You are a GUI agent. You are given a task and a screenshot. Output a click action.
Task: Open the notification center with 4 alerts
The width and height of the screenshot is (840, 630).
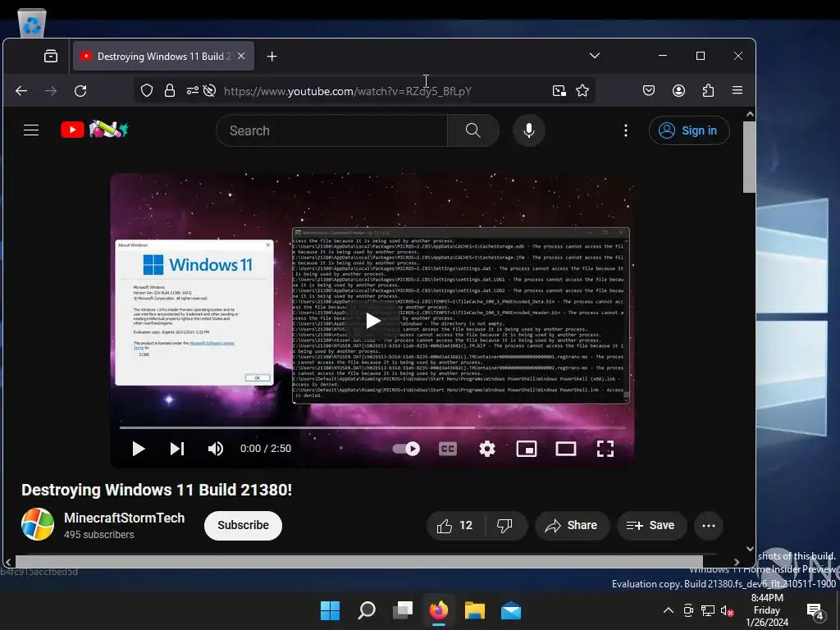815,610
